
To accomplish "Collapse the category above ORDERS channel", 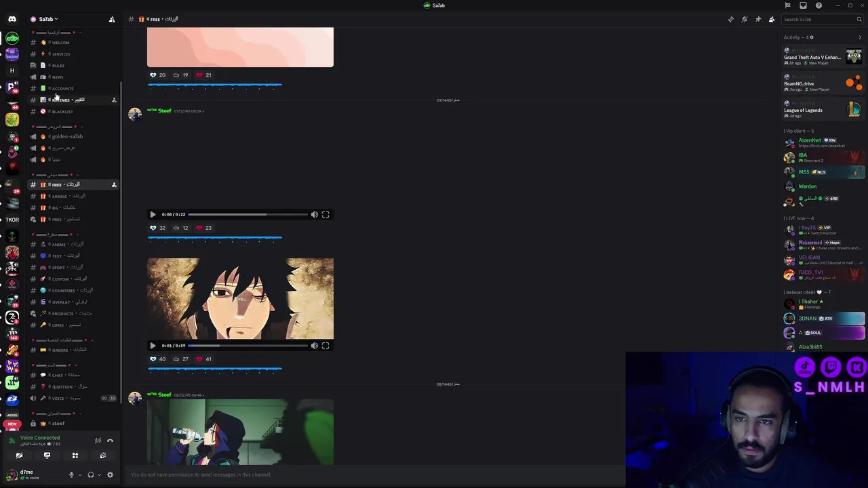I will pos(62,340).
